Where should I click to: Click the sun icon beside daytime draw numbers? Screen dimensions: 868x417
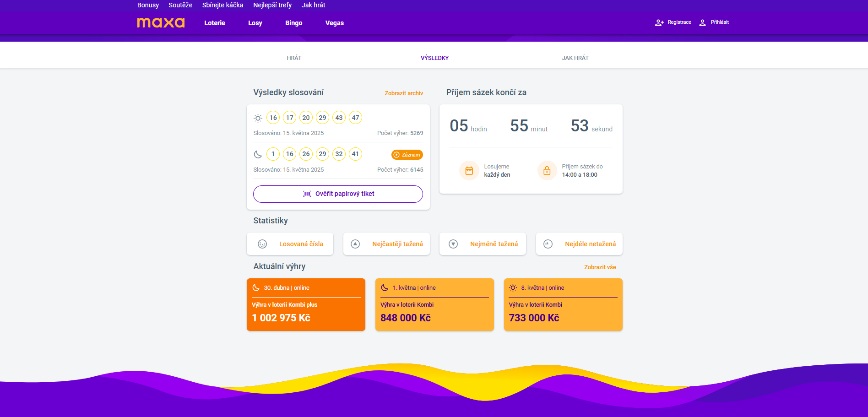258,118
